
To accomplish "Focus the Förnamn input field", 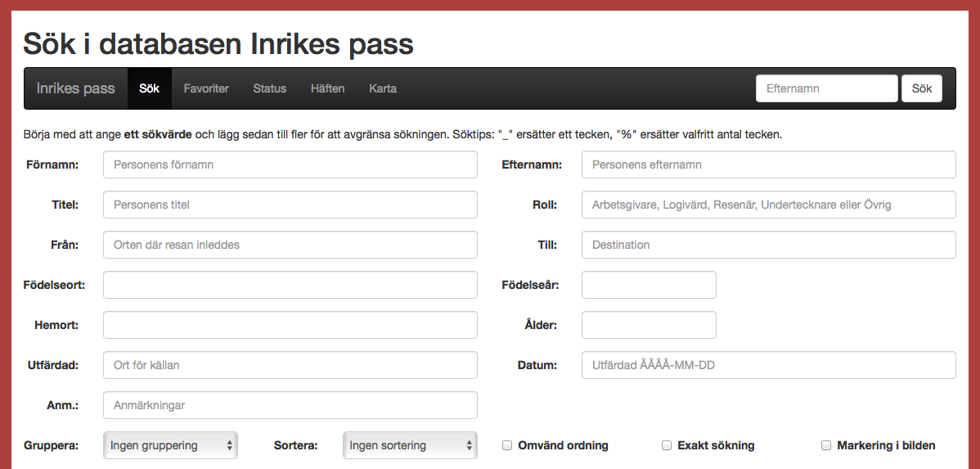I will (x=290, y=165).
